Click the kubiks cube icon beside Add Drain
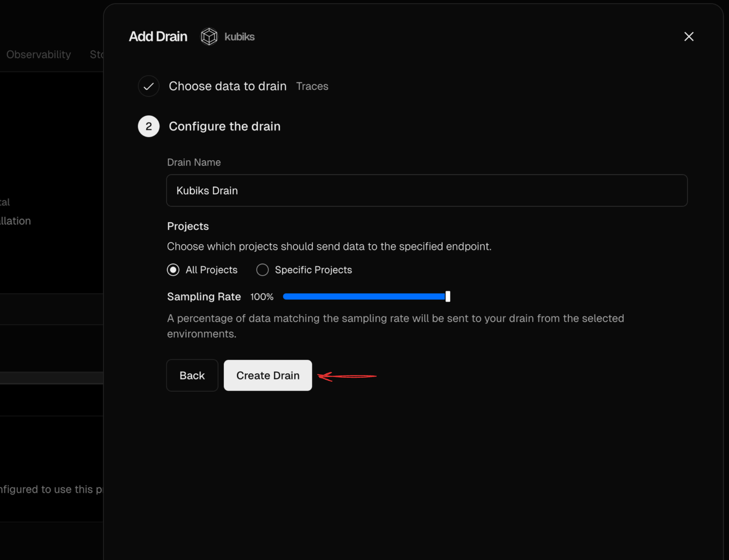This screenshot has width=729, height=560. point(209,36)
